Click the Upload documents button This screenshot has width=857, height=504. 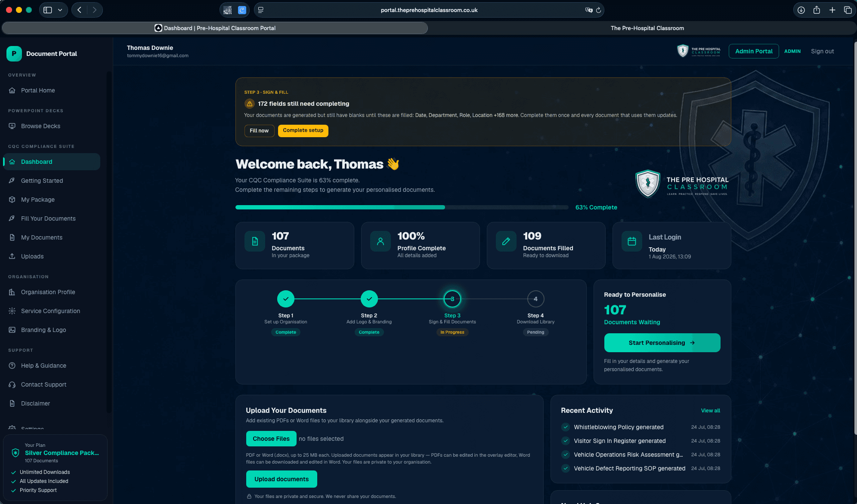282,479
